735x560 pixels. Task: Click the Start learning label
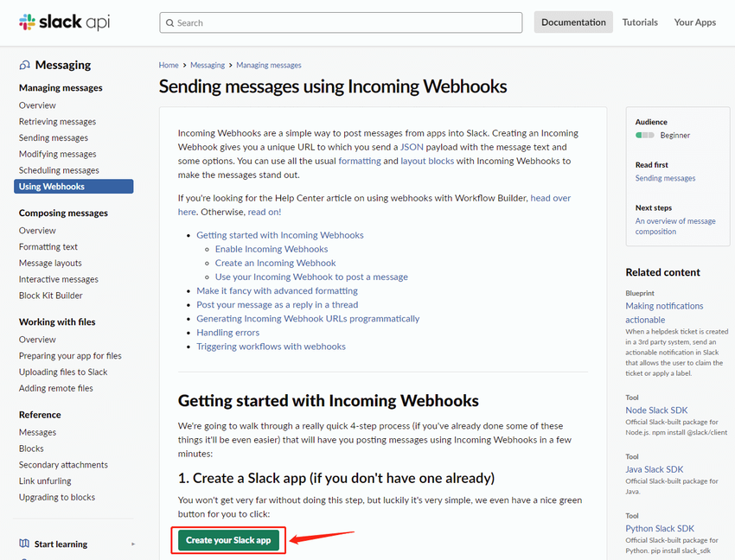tap(61, 544)
